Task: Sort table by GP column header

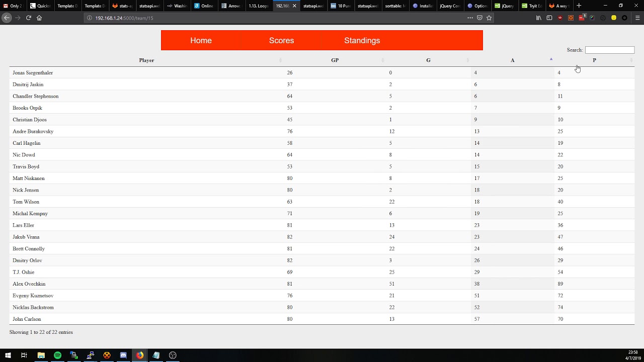Action: click(x=335, y=60)
